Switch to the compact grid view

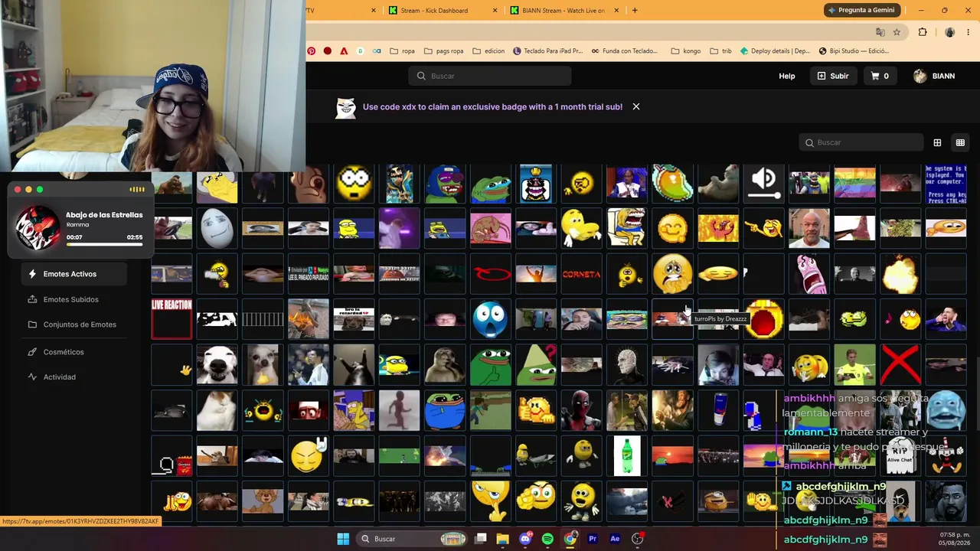point(960,142)
